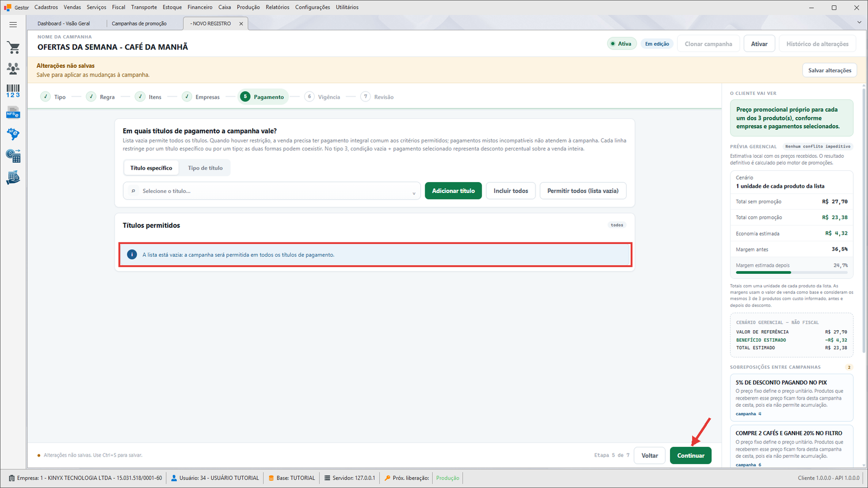Image resolution: width=868 pixels, height=488 pixels.
Task: Open the Selecione o título dropdown
Action: 272,191
